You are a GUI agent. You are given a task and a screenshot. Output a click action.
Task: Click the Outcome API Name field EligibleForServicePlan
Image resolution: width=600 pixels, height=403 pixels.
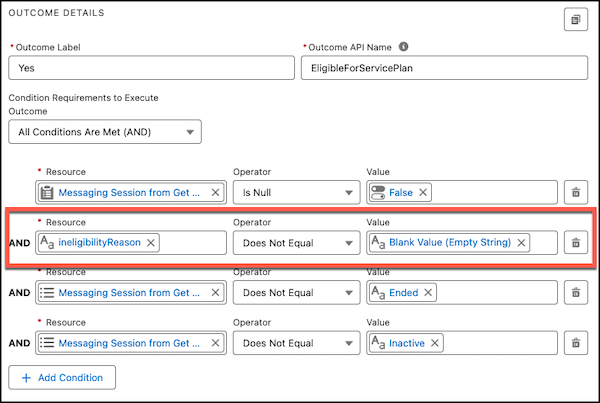tap(444, 68)
